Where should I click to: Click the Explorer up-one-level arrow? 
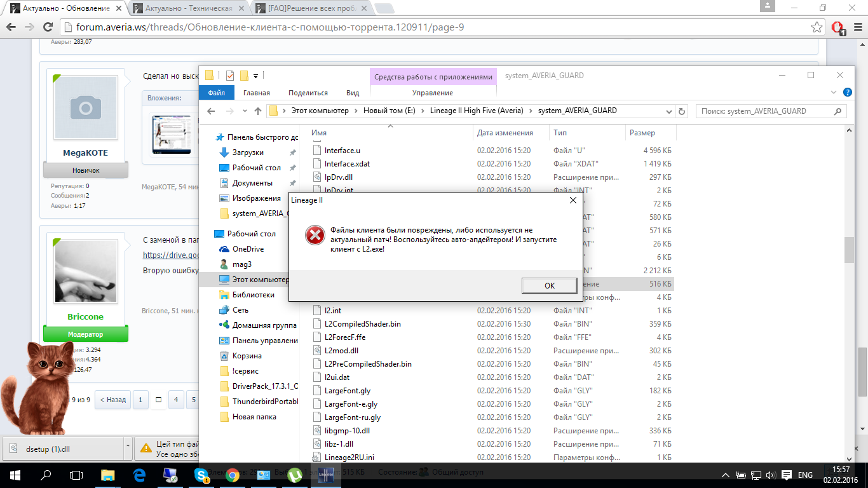[257, 111]
